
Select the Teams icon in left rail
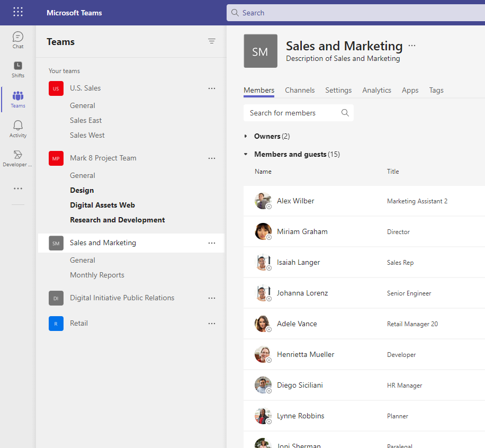pyautogui.click(x=18, y=100)
